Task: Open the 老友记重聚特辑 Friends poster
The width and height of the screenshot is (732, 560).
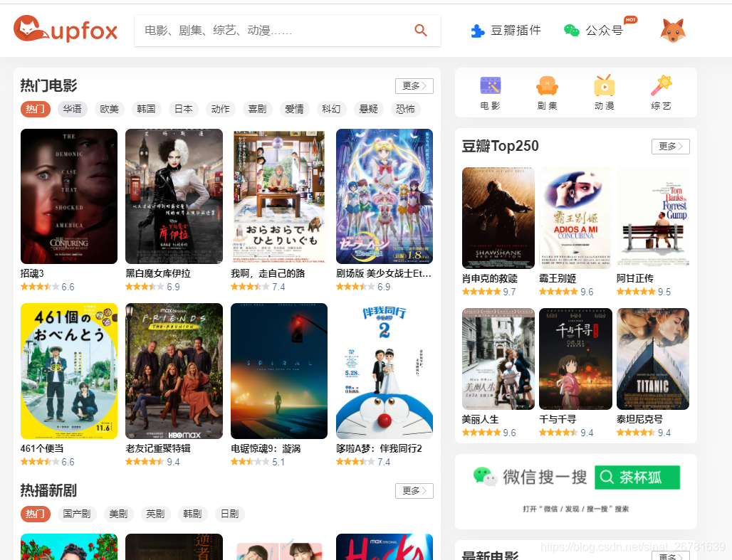Action: (x=174, y=371)
